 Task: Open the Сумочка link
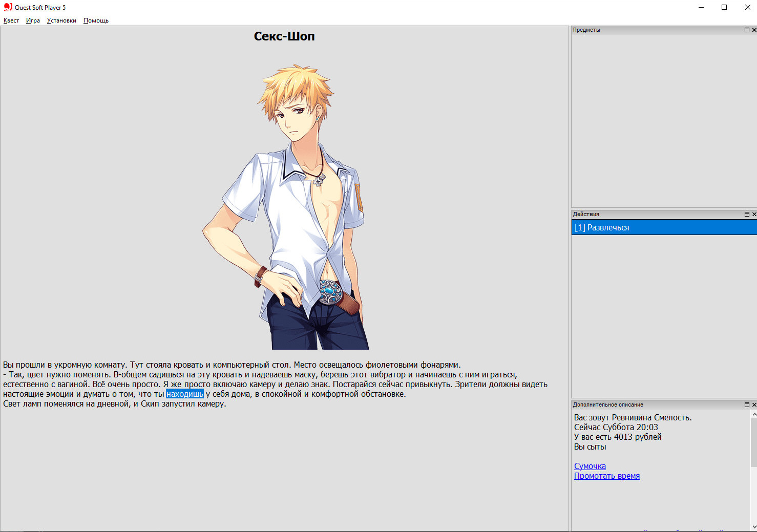point(590,466)
